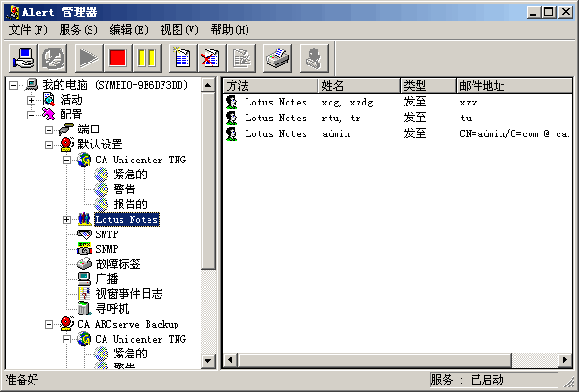Click the tree panel scroll down arrow
The image size is (579, 392).
[209, 361]
